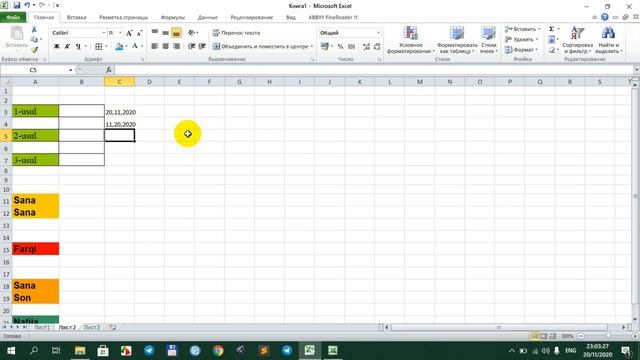Decrease the font size with the smaller A icon
Image resolution: width=640 pixels, height=360 pixels.
pyautogui.click(x=139, y=33)
